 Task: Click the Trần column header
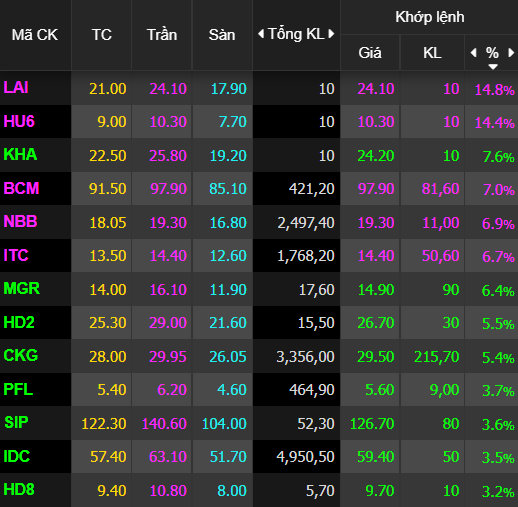click(x=162, y=35)
